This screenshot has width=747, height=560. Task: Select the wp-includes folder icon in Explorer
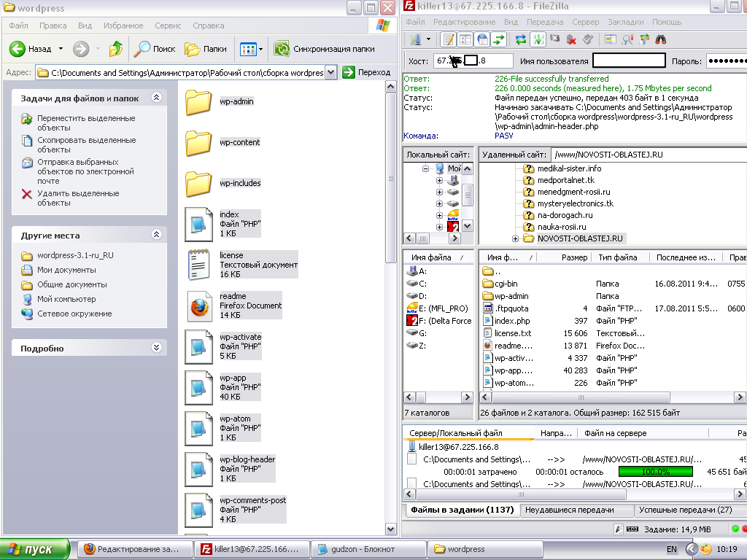198,184
